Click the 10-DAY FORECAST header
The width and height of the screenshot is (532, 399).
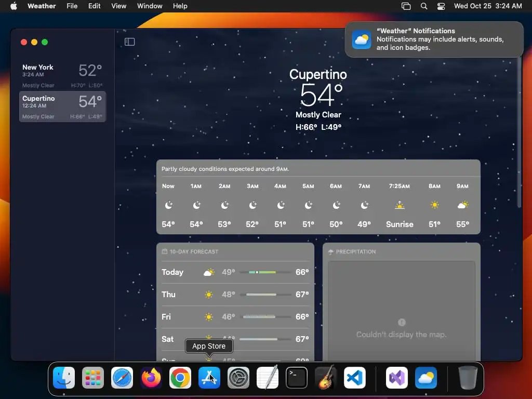(x=190, y=252)
